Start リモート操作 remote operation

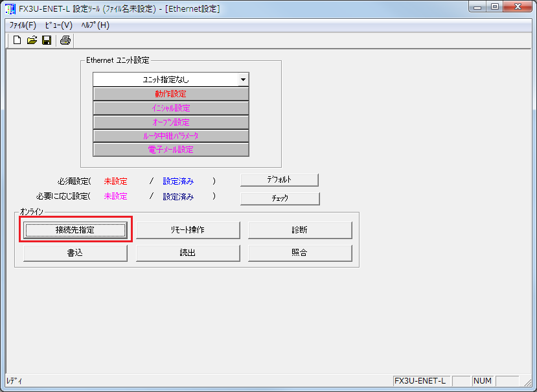coord(187,230)
